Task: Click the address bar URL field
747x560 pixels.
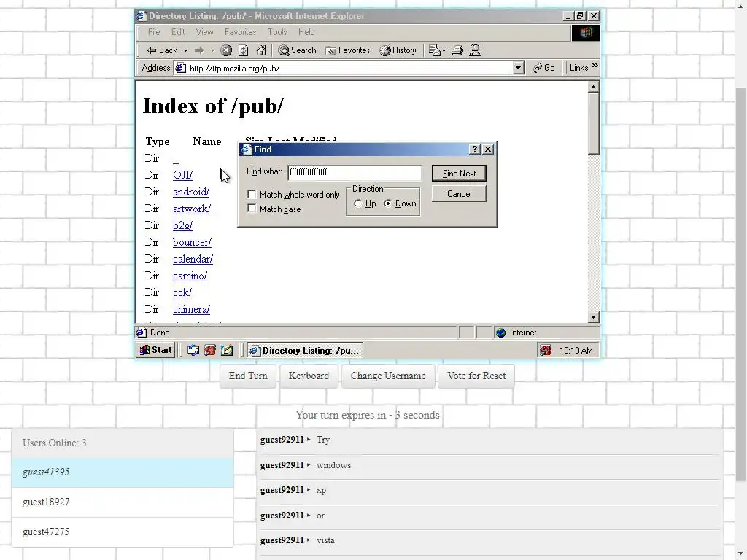Action: coord(350,68)
